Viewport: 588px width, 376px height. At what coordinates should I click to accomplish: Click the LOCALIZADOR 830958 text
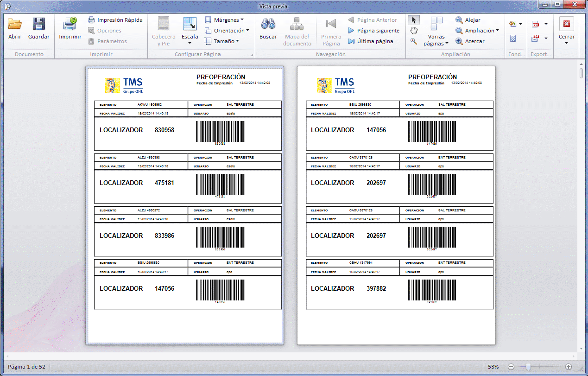point(137,130)
